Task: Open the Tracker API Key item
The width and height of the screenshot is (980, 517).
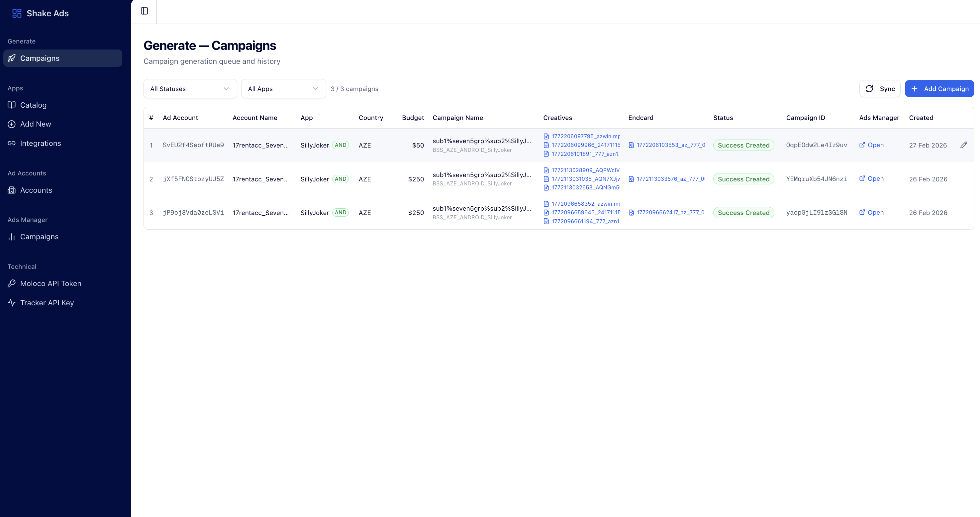Action: click(x=47, y=303)
